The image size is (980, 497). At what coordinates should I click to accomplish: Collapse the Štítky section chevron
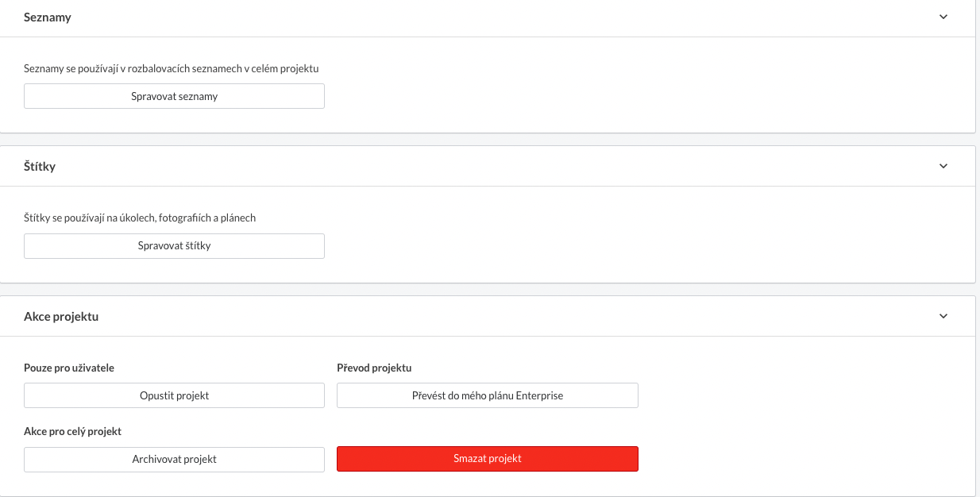943,166
